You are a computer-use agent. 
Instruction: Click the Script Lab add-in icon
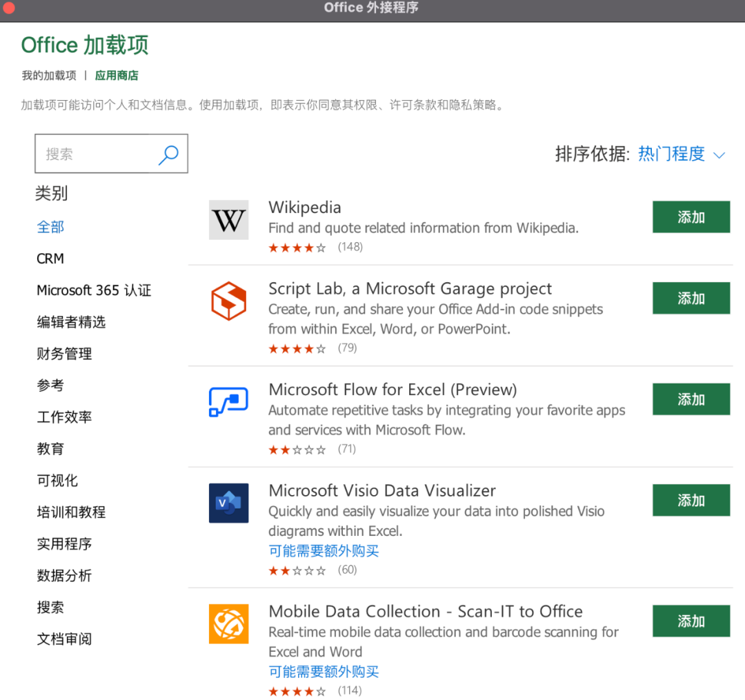click(x=228, y=301)
